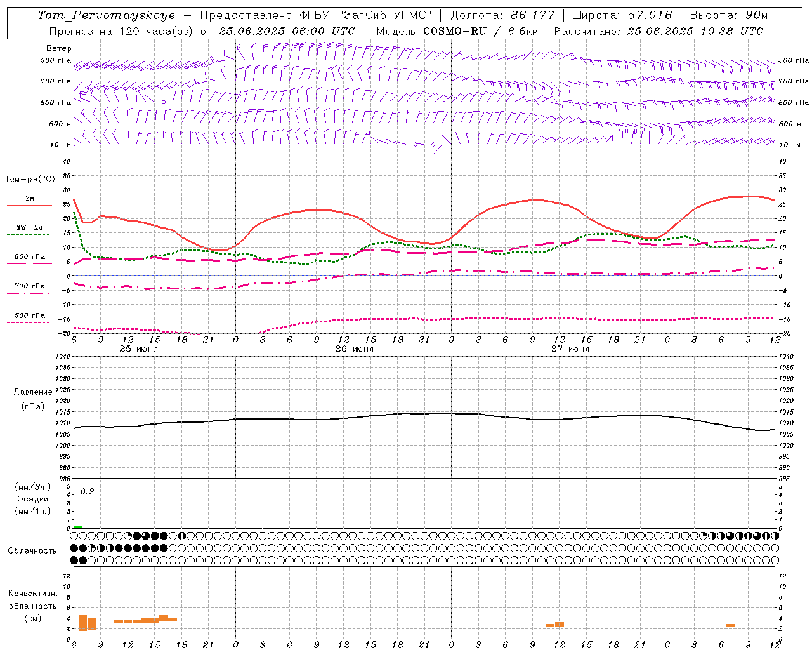The height and width of the screenshot is (650, 812).
Task: Click the orange convective bar near 12h 27 июня
Action: (560, 624)
